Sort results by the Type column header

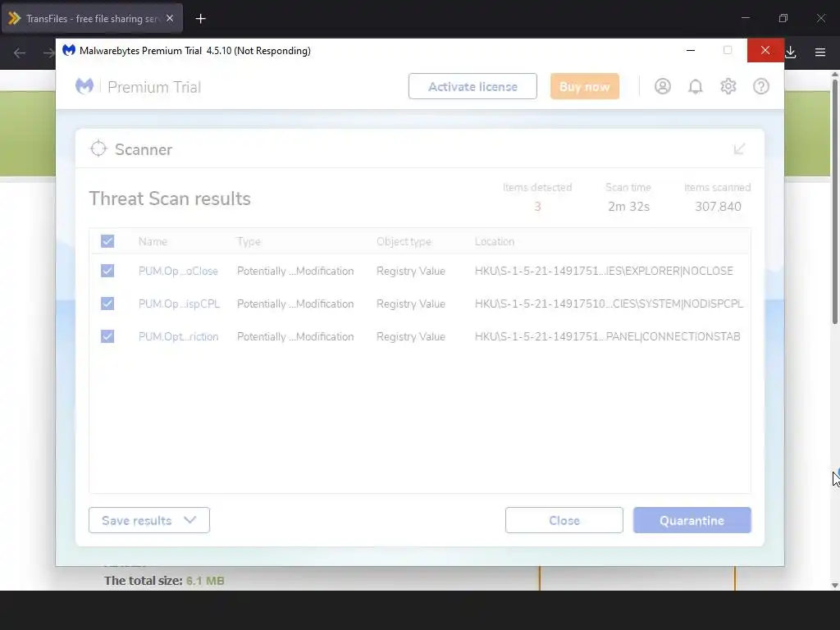249,242
